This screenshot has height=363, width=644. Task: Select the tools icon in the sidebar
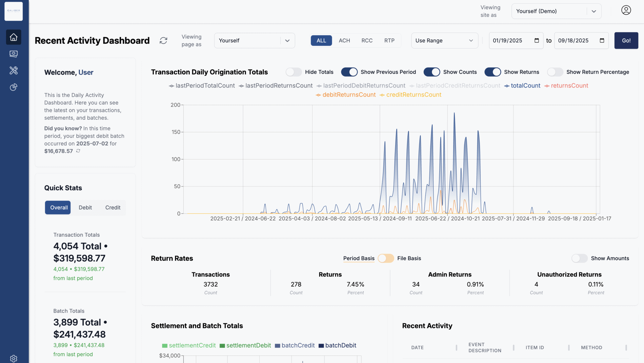click(14, 71)
